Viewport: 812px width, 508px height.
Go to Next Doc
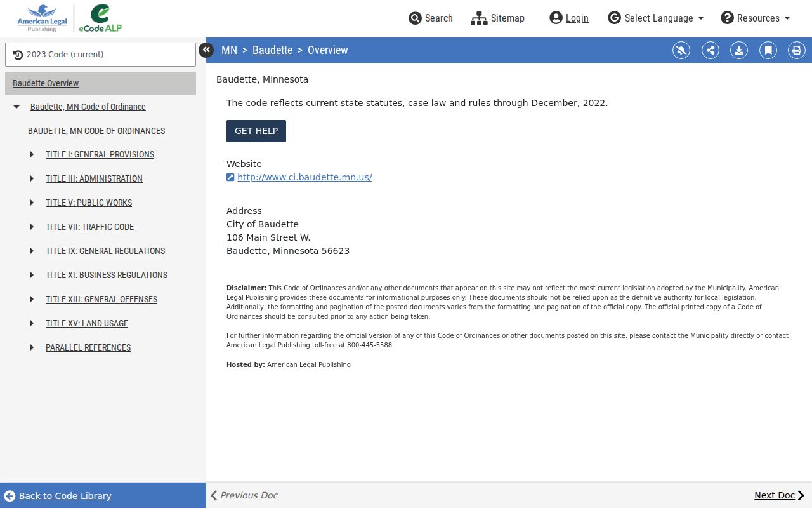[x=779, y=495]
